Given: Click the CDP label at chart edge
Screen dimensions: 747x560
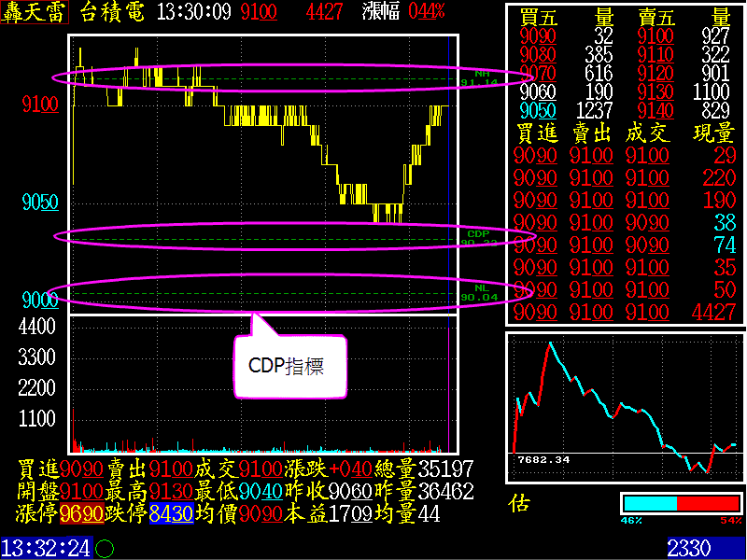Looking at the screenshot, I should [478, 232].
